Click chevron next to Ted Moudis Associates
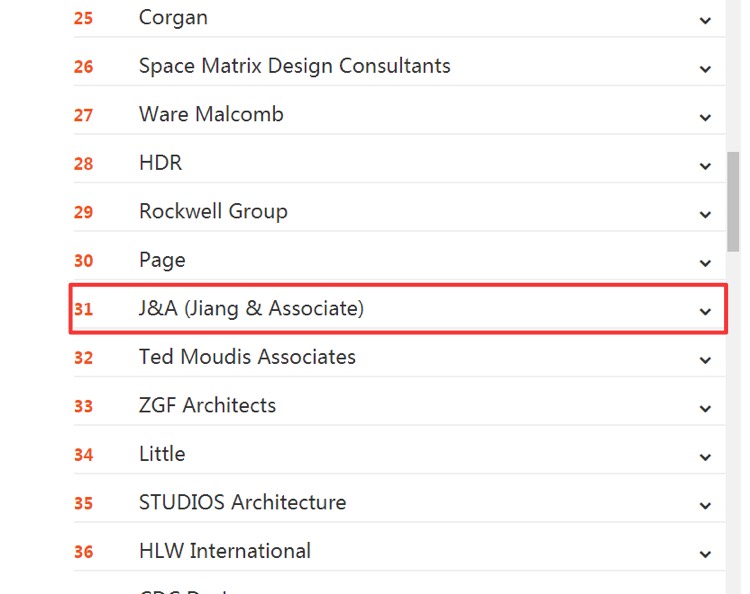Image resolution: width=750 pixels, height=594 pixels. tap(705, 360)
